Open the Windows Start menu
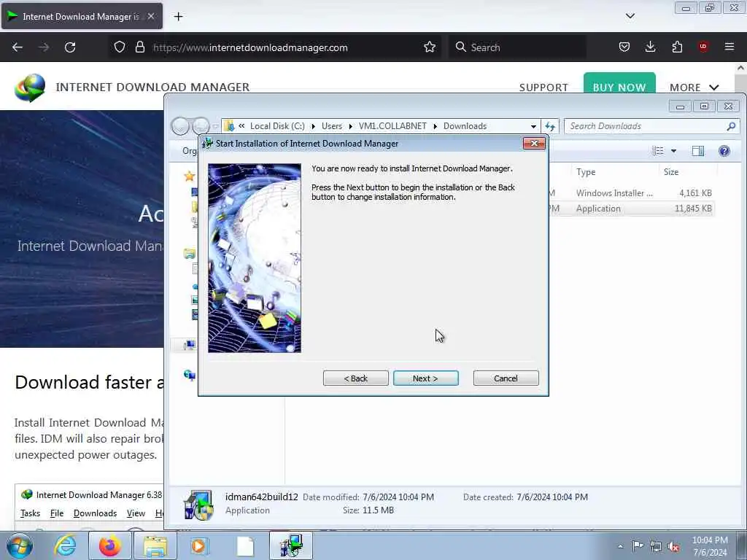The image size is (747, 560). [20, 545]
